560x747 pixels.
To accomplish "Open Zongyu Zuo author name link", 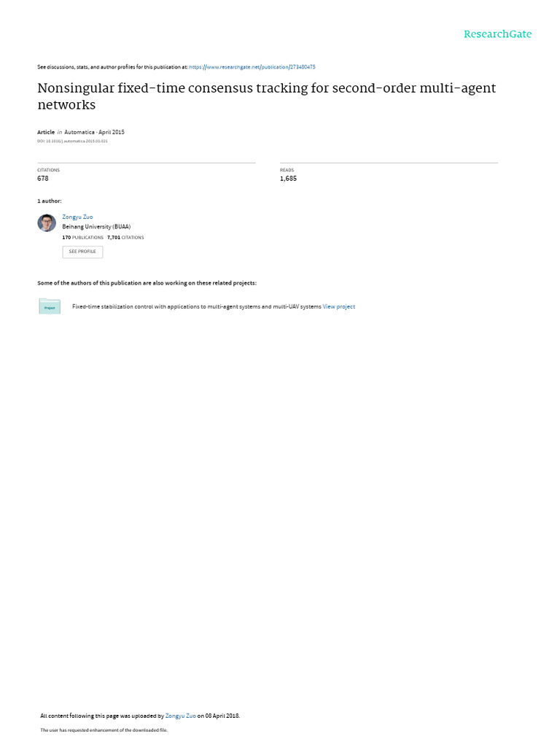I will coord(77,217).
